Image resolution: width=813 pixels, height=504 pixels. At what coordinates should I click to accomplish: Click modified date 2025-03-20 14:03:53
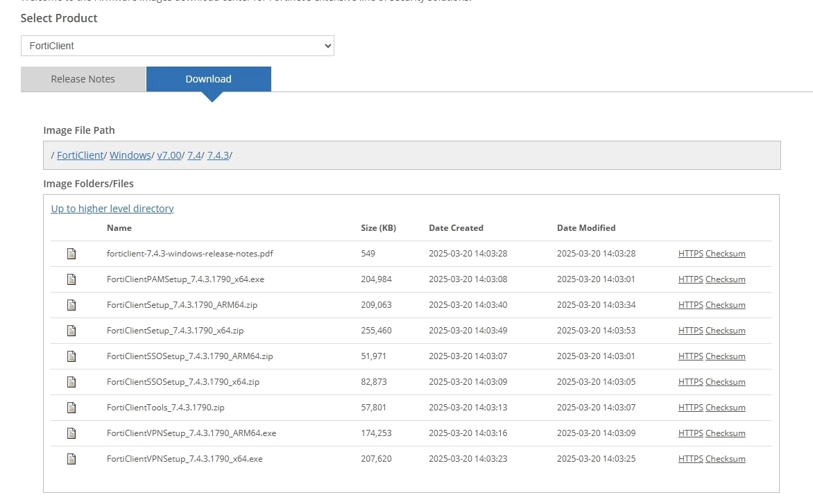(597, 331)
